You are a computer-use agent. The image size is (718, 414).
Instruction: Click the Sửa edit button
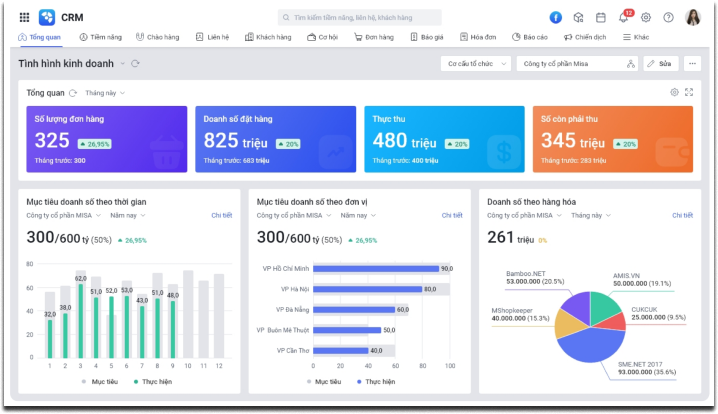coord(660,64)
